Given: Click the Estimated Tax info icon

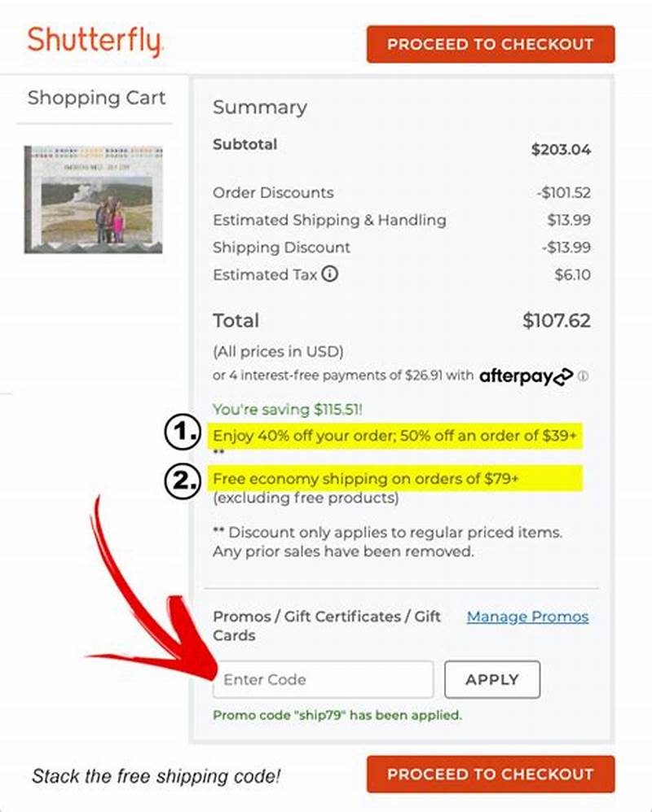Looking at the screenshot, I should (329, 274).
